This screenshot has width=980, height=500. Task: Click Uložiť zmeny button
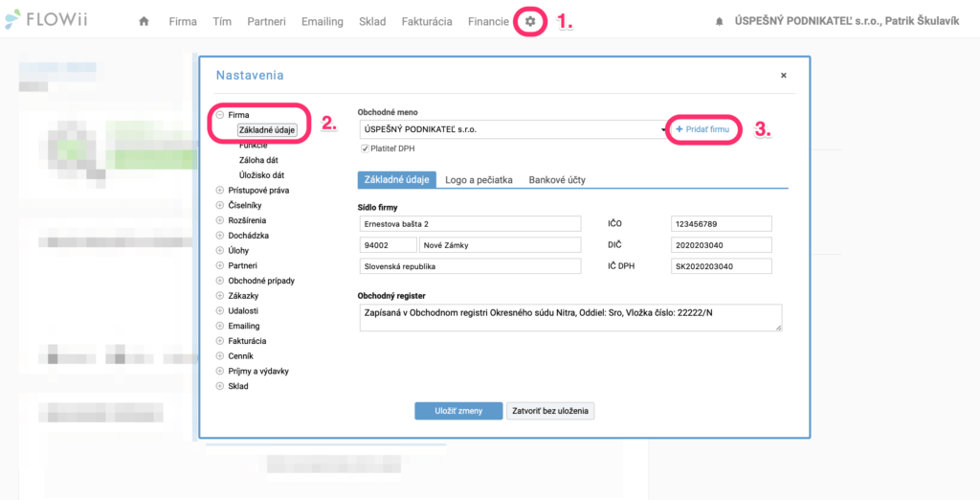pyautogui.click(x=458, y=411)
